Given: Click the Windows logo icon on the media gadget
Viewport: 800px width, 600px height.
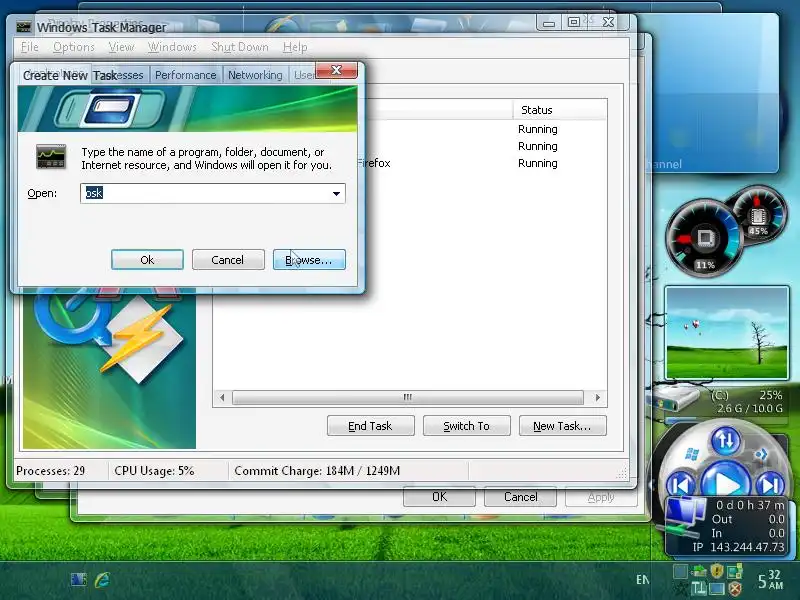Looking at the screenshot, I should pyautogui.click(x=692, y=454).
